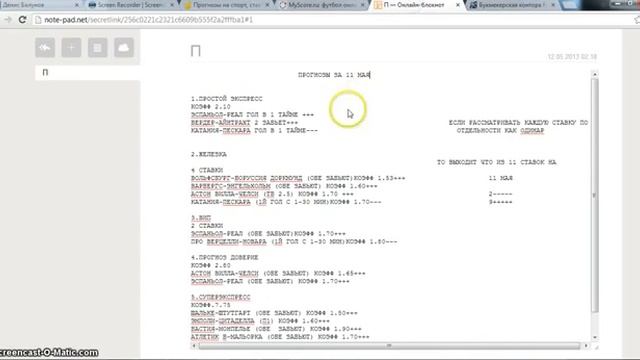
Task: Click the up arrow of note scrollbar
Action: point(595,74)
